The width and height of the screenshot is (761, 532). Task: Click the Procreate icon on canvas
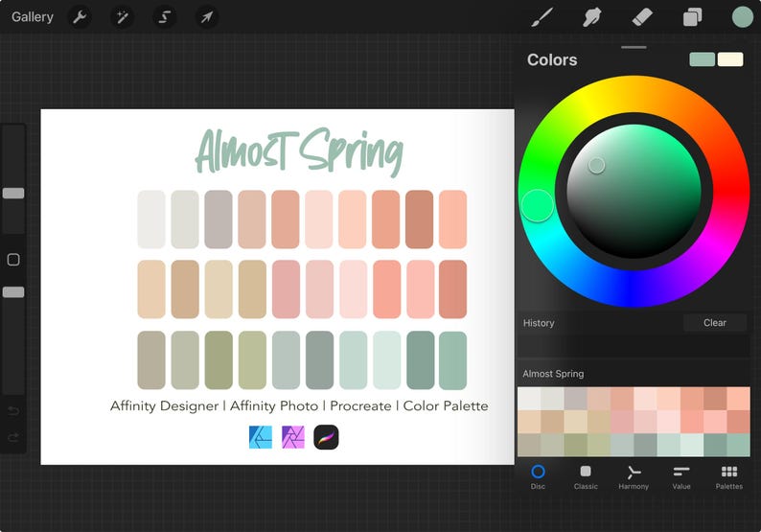(x=326, y=437)
